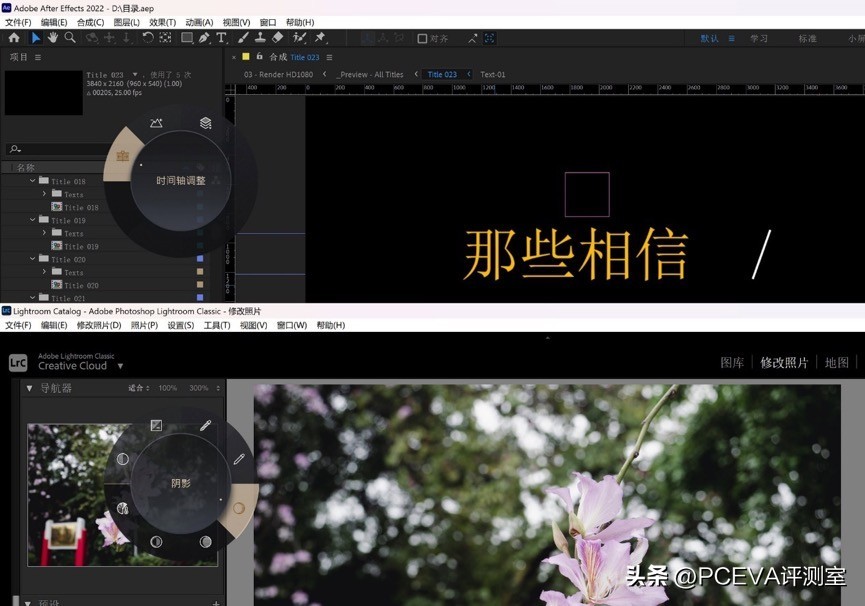Expand the Texts folder under Title 020
The image size is (865, 606).
[44, 270]
